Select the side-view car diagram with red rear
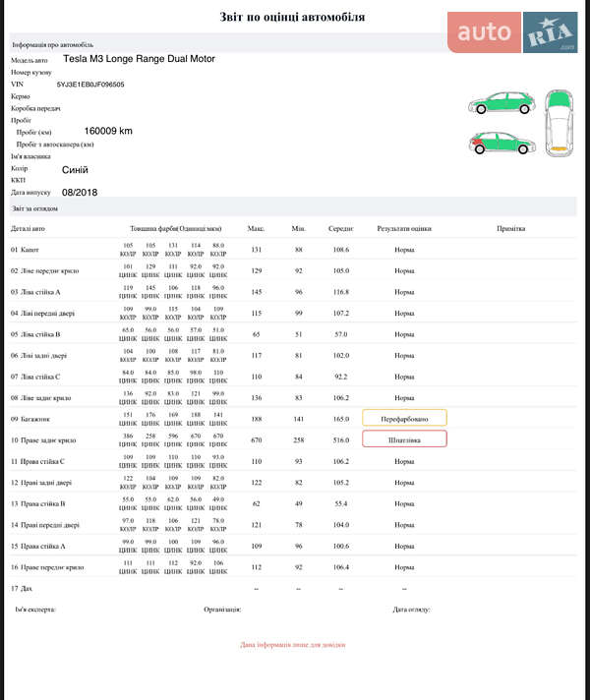Image resolution: width=590 pixels, height=700 pixels. click(x=501, y=143)
